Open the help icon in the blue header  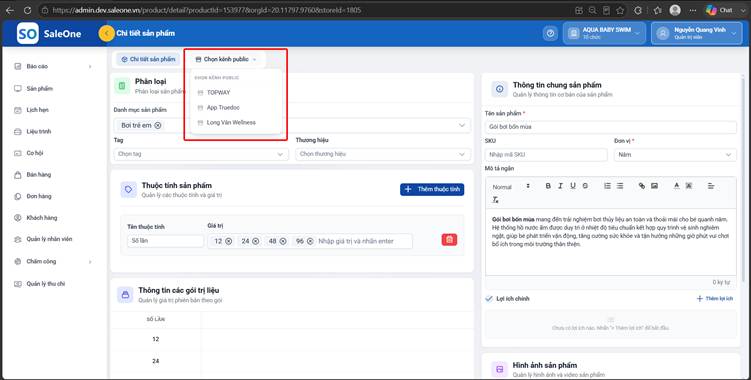pos(550,34)
